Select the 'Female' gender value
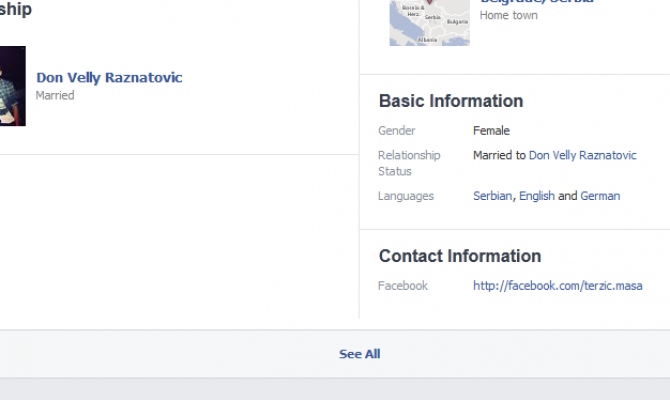This screenshot has width=670, height=400. pyautogui.click(x=491, y=131)
